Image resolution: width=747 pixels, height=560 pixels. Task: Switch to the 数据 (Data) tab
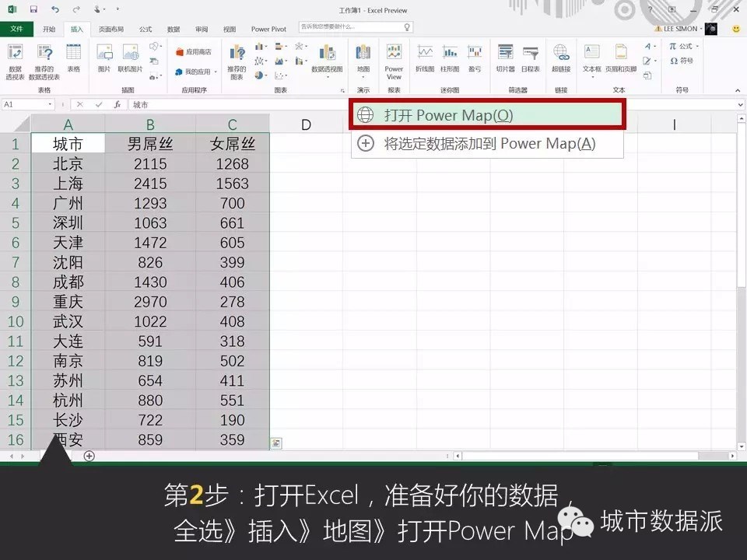coord(174,29)
